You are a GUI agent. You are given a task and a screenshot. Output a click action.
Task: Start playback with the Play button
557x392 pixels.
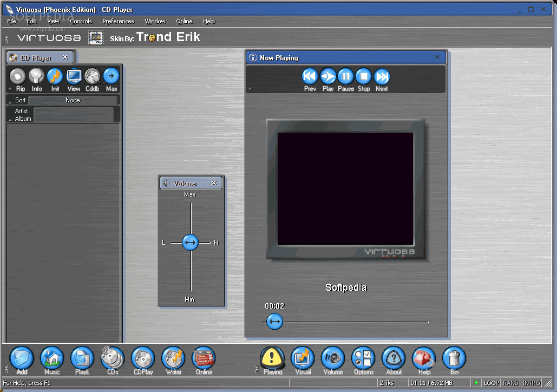click(x=328, y=76)
